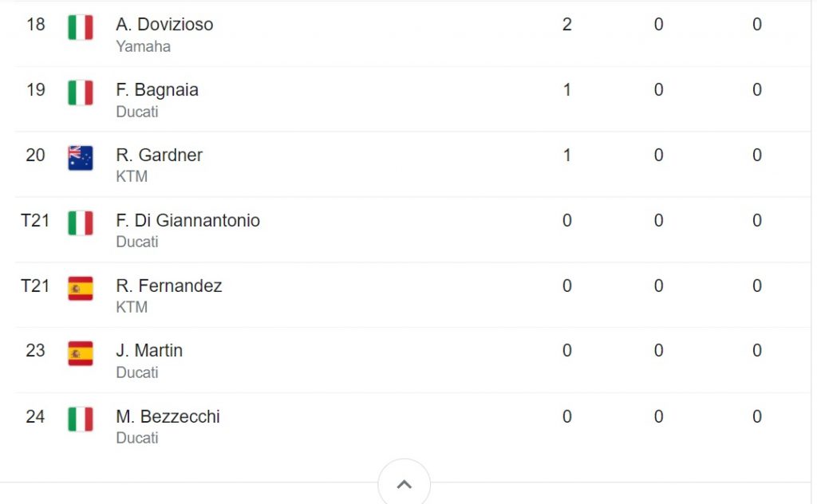
Task: Click the Italian flag beside M. Bezzecchi
Action: pyautogui.click(x=80, y=419)
